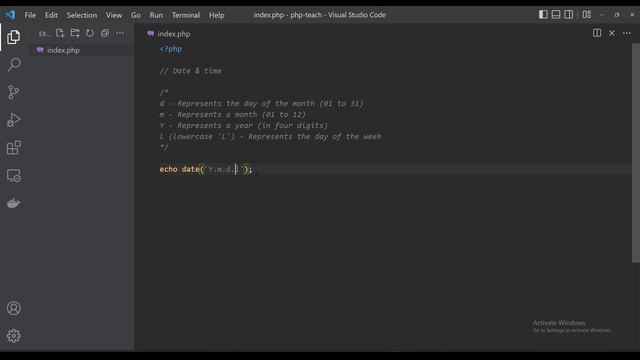The width and height of the screenshot is (640, 360).
Task: Open Remote Explorer view
Action: coord(13,176)
